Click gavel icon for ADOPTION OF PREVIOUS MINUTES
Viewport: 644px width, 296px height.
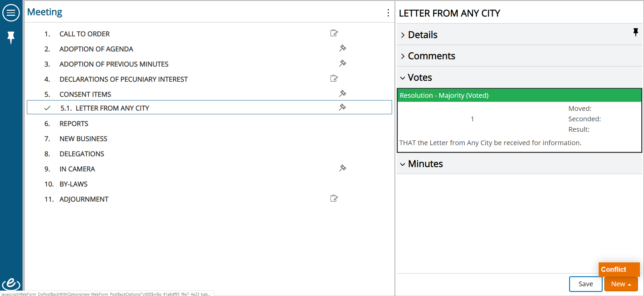point(342,63)
